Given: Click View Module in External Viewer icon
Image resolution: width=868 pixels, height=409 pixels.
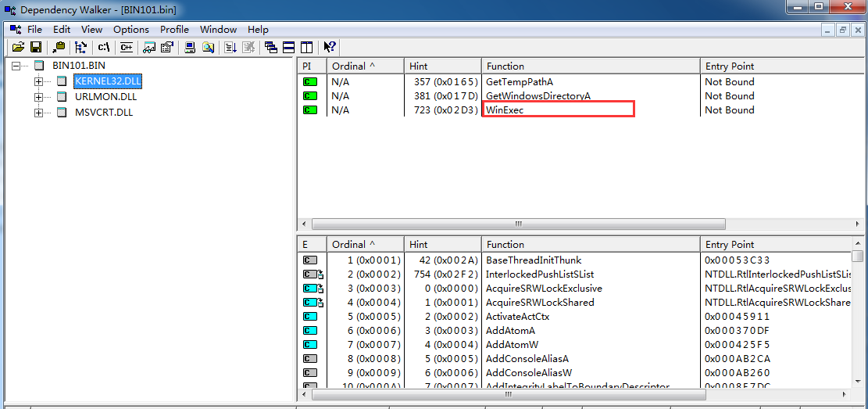Looking at the screenshot, I should pos(149,47).
